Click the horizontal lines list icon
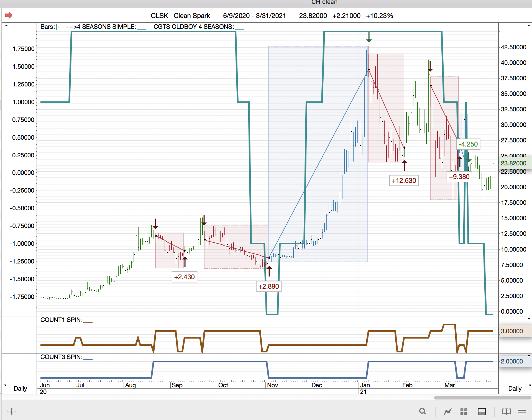Image resolution: width=532 pixels, height=420 pixels. (x=522, y=411)
